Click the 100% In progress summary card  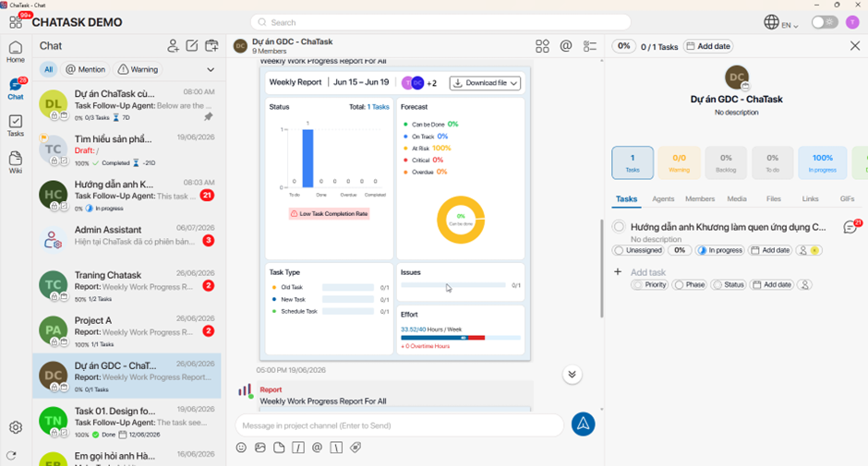click(822, 162)
